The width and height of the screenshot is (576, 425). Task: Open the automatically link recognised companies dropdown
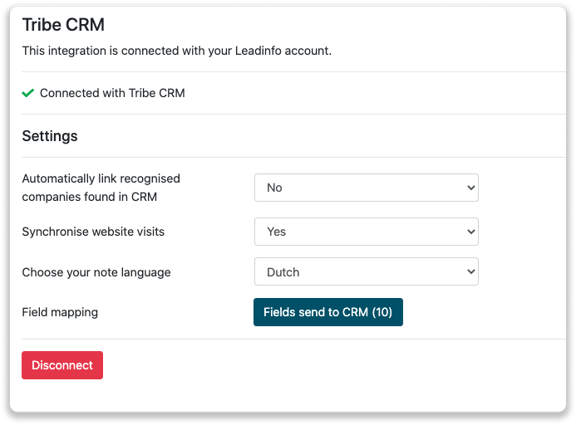(x=366, y=188)
